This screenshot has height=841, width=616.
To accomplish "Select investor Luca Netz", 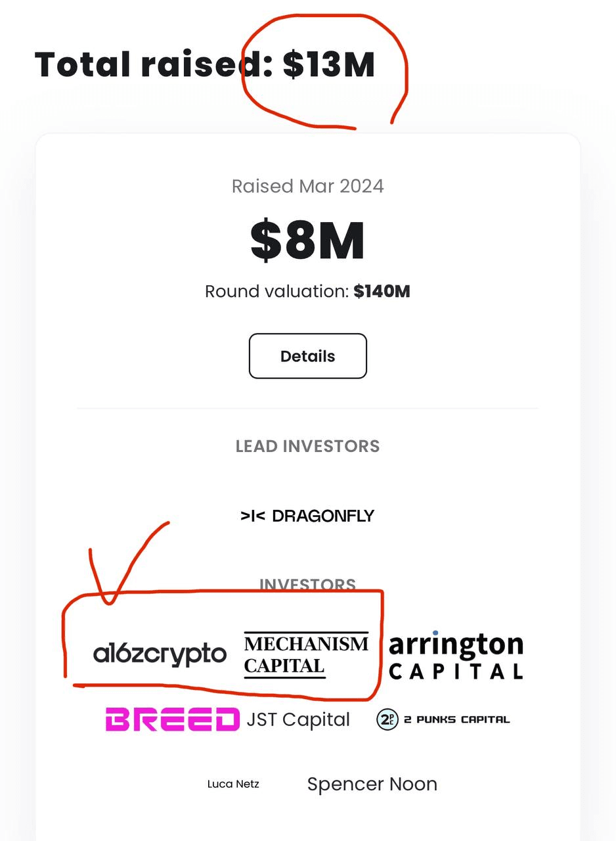I will click(x=233, y=784).
